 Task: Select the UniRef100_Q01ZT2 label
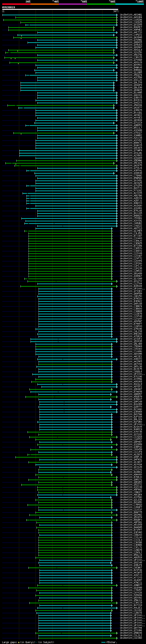click(x=131, y=281)
